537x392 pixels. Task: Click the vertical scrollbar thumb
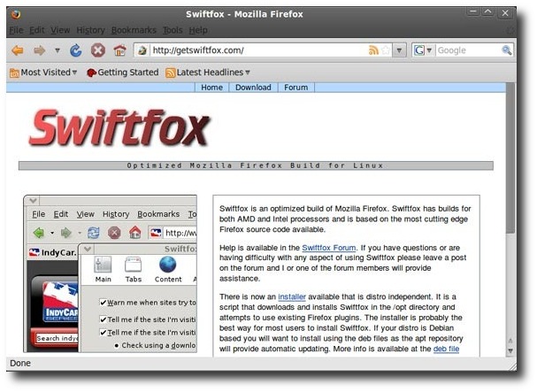[510, 158]
